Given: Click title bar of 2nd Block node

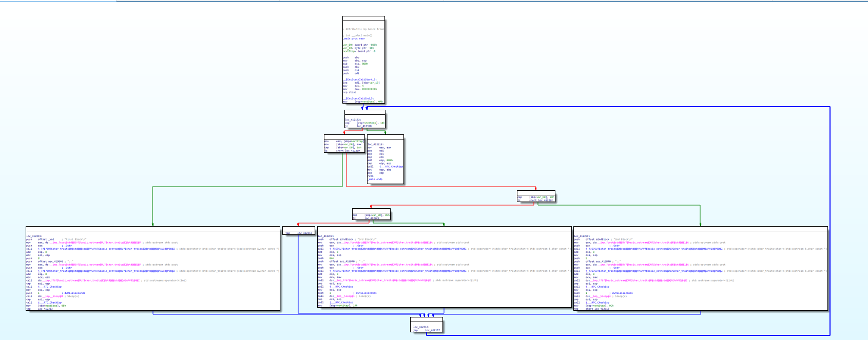Looking at the screenshot, I should (x=700, y=229).
